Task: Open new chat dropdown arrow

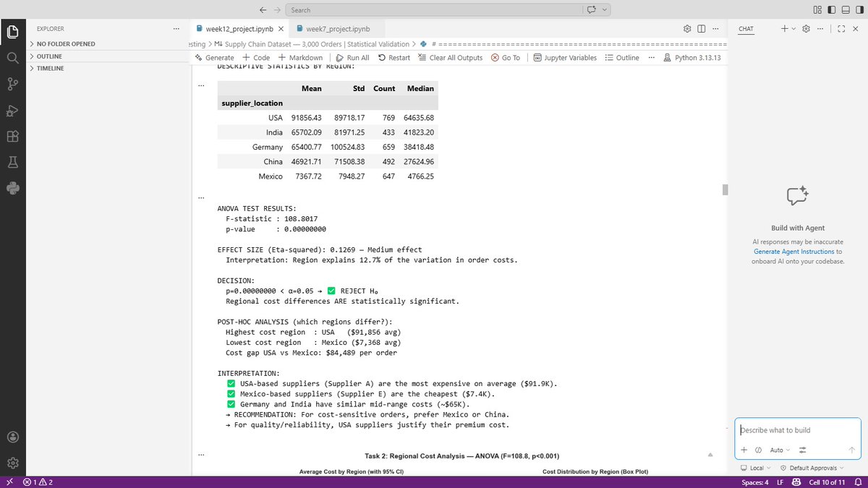Action: [x=793, y=29]
